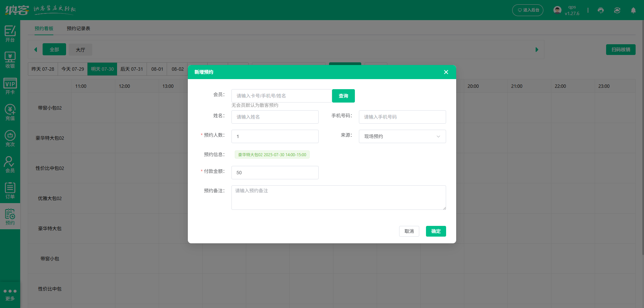Open the notification bell icon
Screen dimensions: 644x308
(x=633, y=10)
